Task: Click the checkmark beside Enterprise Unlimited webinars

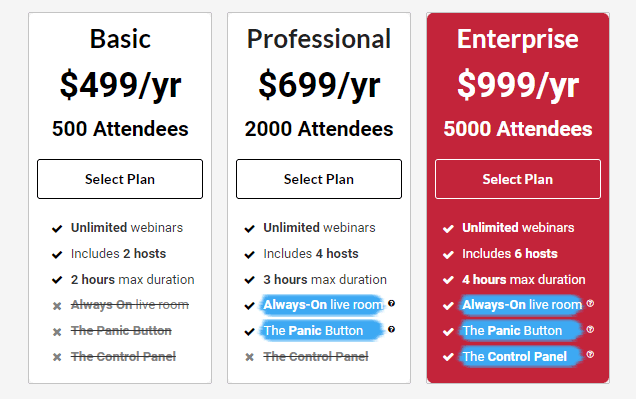Action: (448, 229)
